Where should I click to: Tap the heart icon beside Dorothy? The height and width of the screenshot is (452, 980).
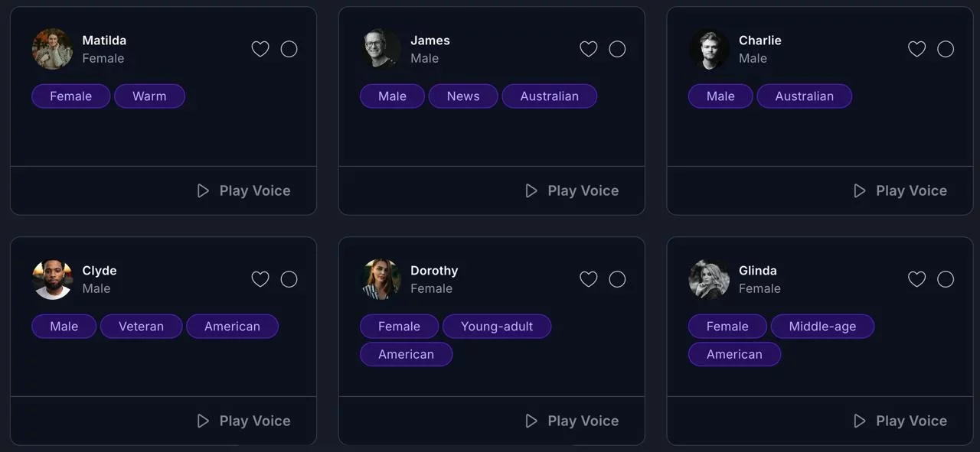click(588, 279)
